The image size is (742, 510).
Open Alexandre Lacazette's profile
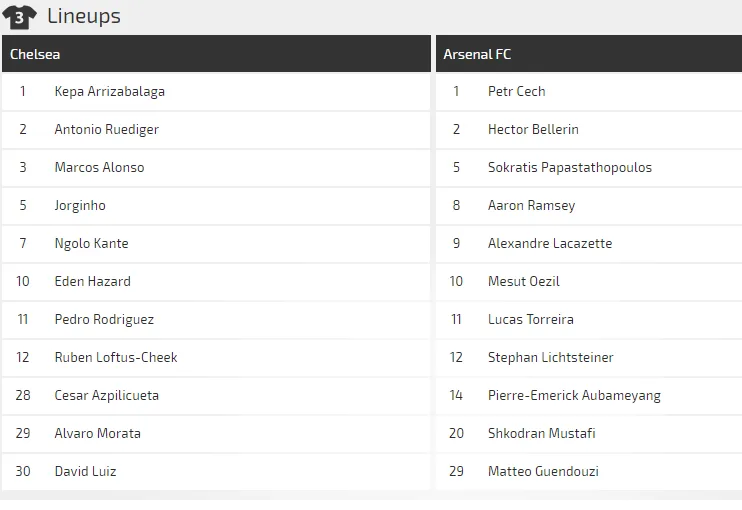pos(550,244)
